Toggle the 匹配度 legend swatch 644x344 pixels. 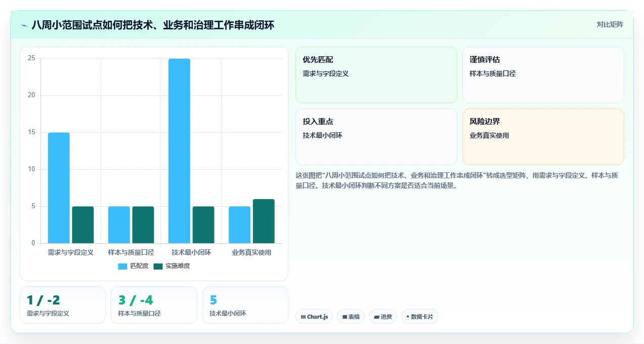point(122,266)
